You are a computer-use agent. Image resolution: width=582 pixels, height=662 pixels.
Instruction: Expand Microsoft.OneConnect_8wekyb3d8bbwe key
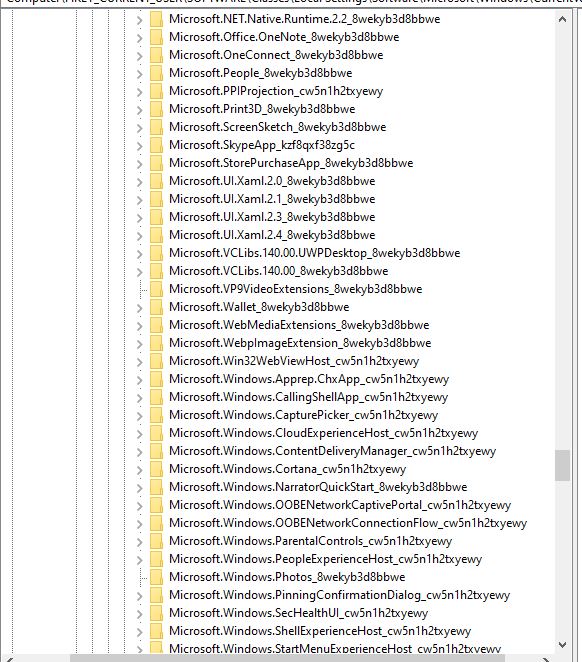(140, 55)
